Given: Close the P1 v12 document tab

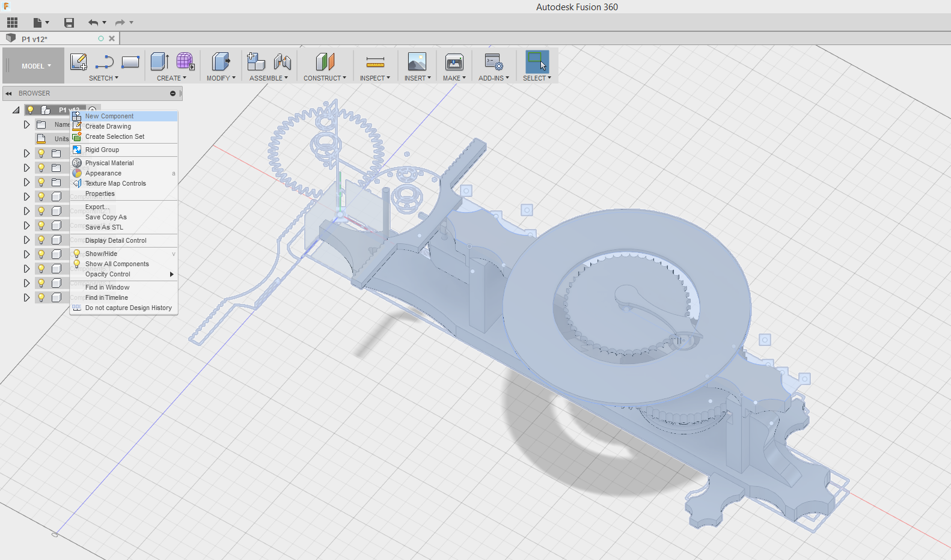Looking at the screenshot, I should pos(112,38).
